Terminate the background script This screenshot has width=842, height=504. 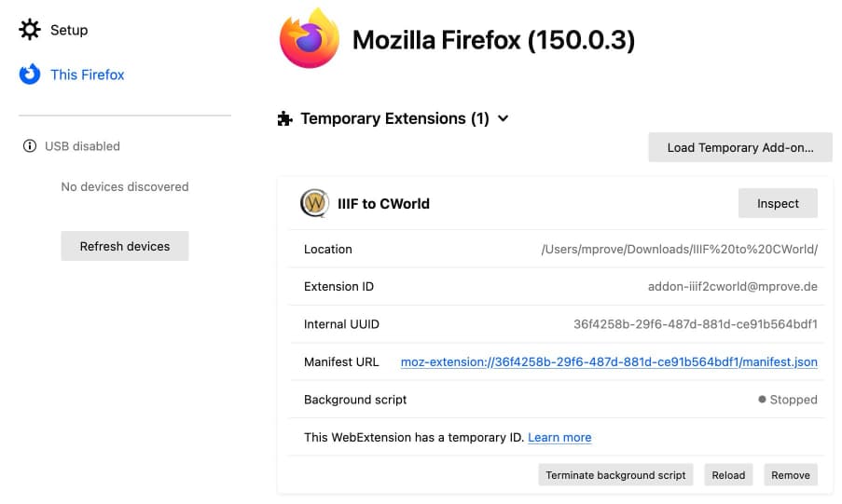pos(615,475)
